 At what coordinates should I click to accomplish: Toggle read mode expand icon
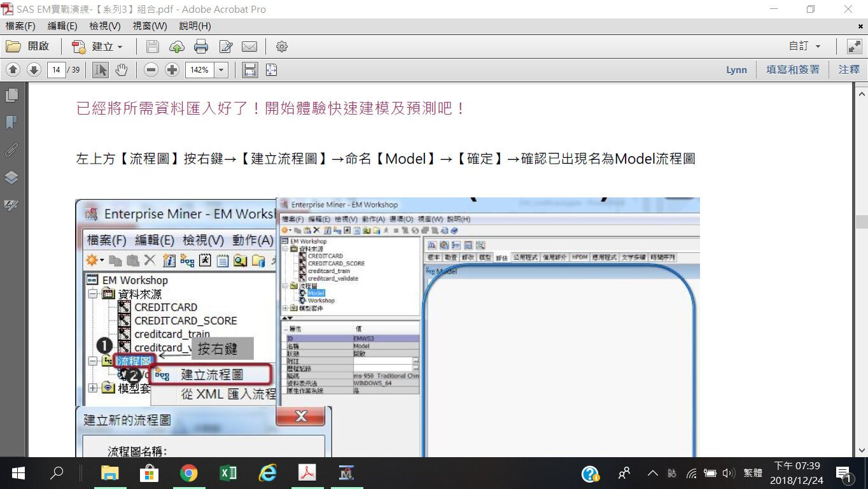(x=854, y=46)
